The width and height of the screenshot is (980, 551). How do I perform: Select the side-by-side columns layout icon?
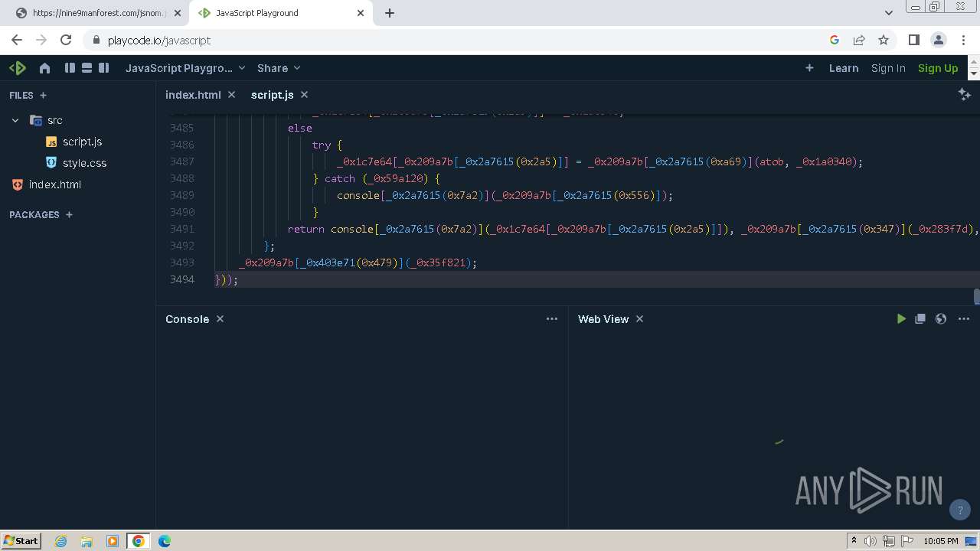pos(70,68)
